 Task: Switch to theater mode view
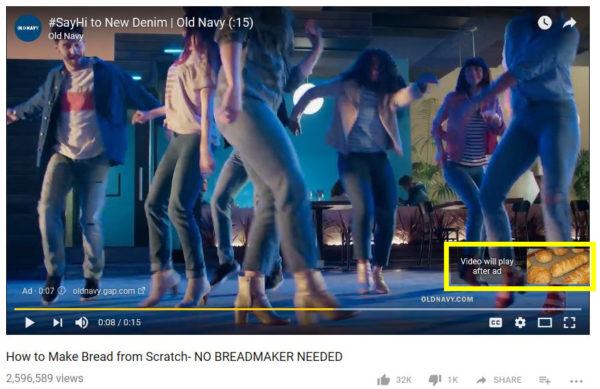(x=545, y=322)
